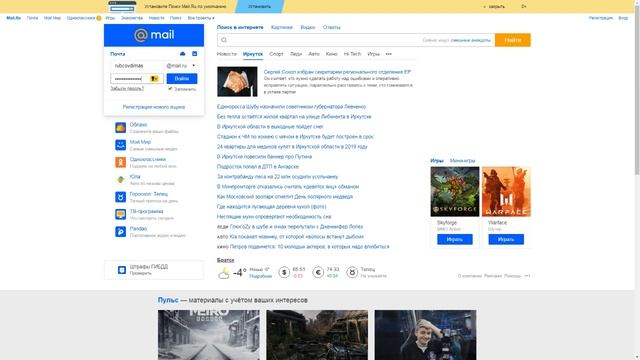Open the Юла service icon
Screen dimensions: 640x360
point(120,180)
